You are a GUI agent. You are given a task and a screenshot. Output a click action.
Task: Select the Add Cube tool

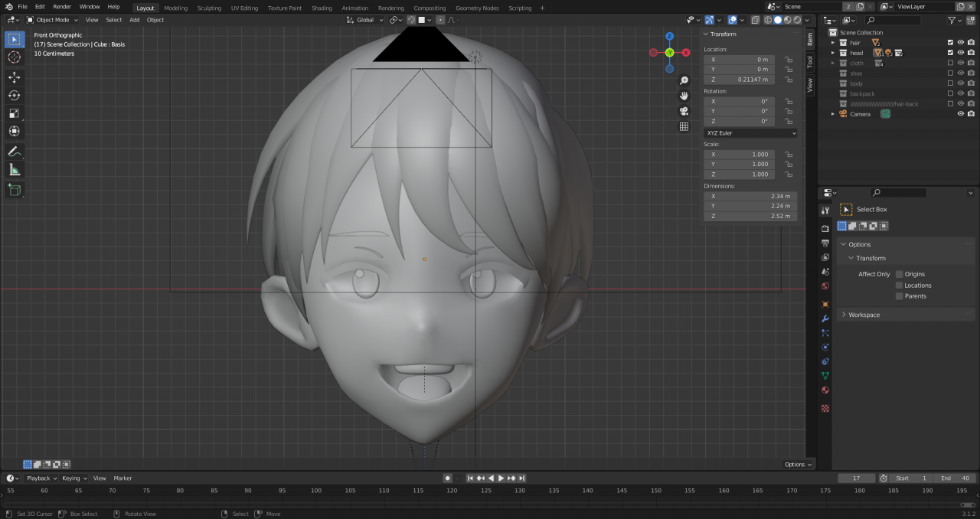click(x=15, y=189)
